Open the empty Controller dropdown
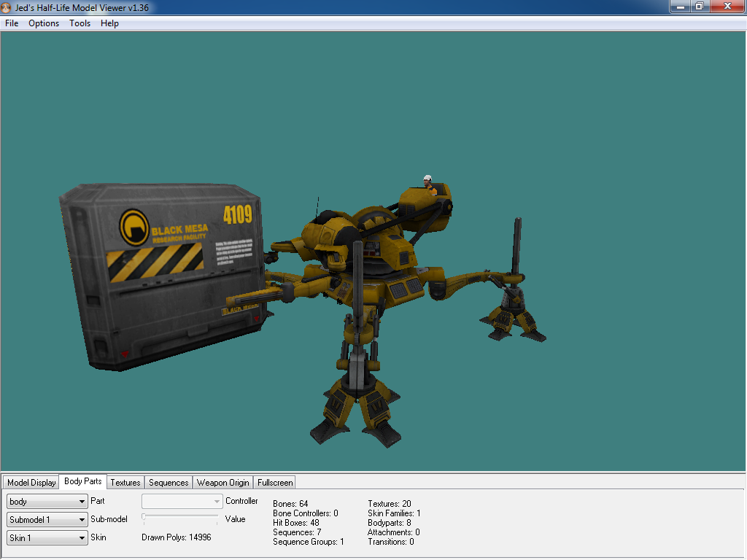The image size is (747, 560). pos(182,501)
